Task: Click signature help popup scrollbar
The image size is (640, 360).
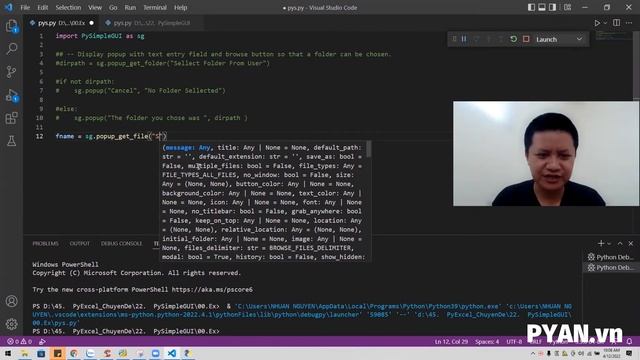Action: pos(369,149)
